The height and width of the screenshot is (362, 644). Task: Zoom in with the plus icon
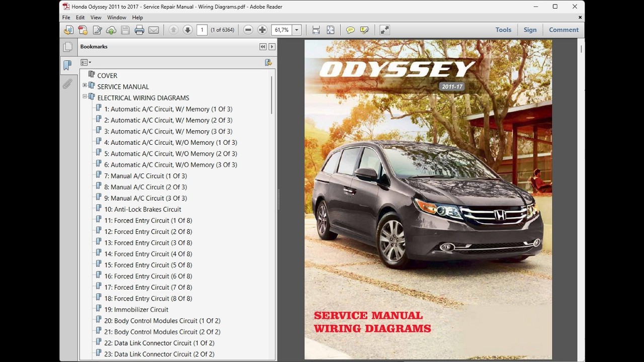click(262, 30)
